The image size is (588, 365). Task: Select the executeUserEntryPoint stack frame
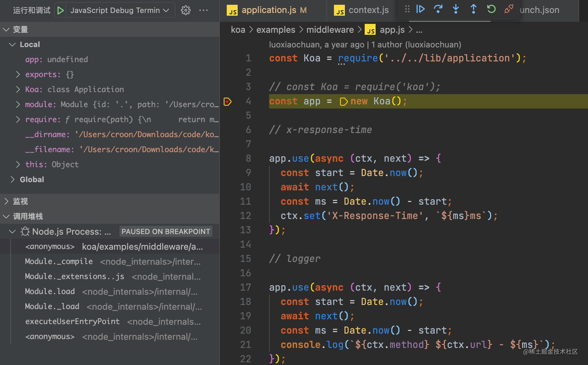pyautogui.click(x=110, y=322)
